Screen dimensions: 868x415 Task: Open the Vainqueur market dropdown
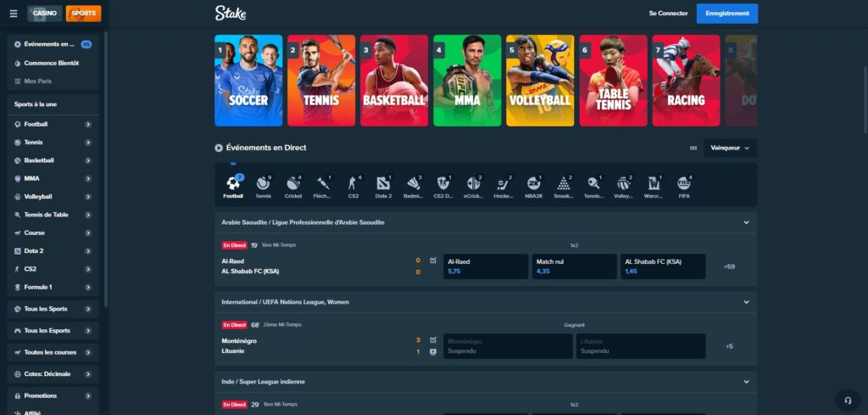click(730, 148)
